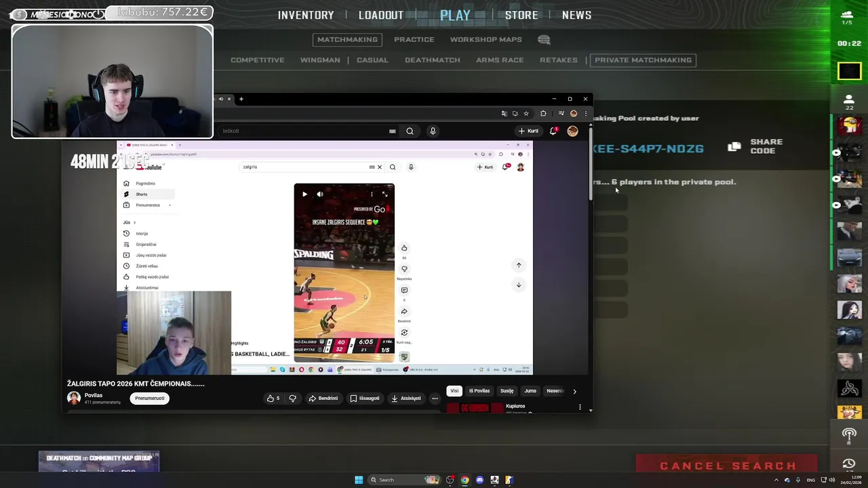
Task: Select the Iš Povilas filter chip
Action: click(x=479, y=390)
